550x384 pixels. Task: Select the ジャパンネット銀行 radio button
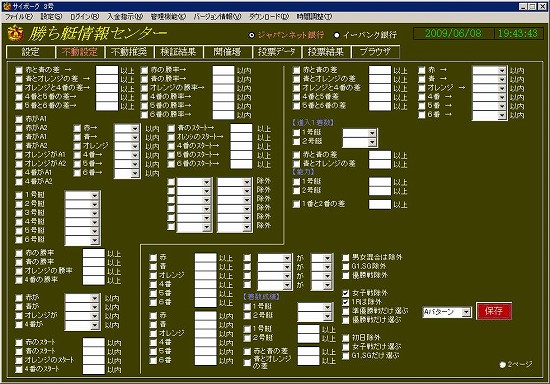[251, 35]
